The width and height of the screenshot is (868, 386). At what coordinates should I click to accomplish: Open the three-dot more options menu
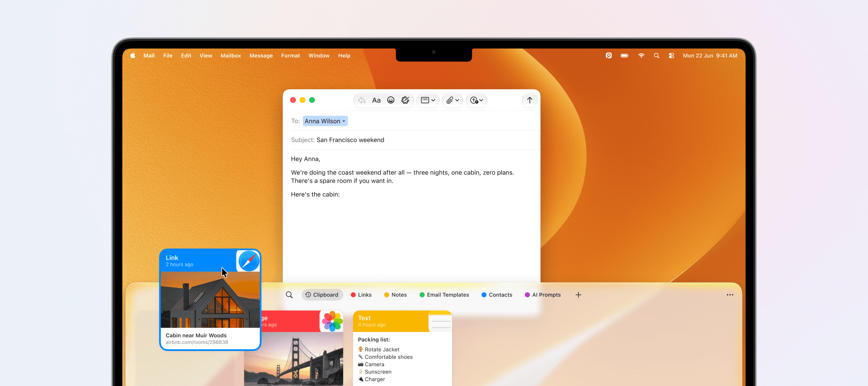coord(730,295)
